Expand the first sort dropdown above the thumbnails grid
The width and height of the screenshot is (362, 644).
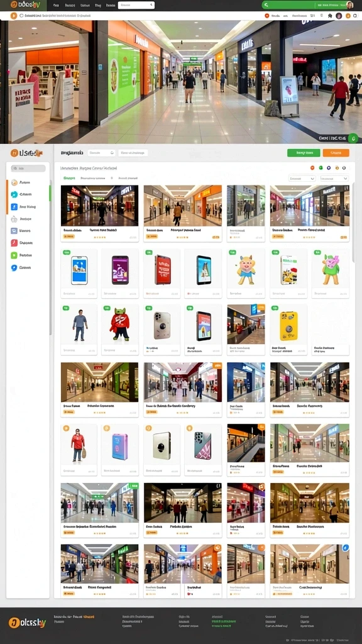point(302,178)
